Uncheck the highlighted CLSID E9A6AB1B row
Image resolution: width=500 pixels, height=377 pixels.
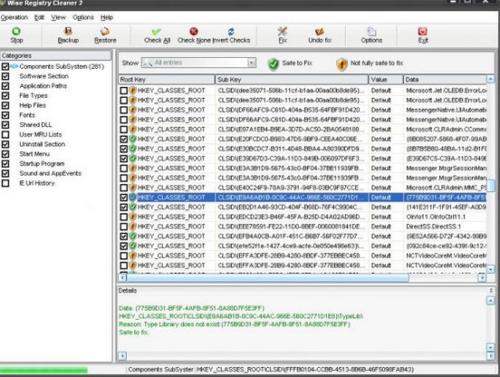[x=124, y=197]
